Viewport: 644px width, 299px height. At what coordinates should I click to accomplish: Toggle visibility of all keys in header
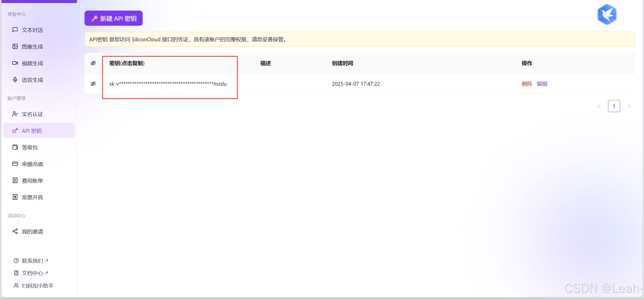click(x=93, y=63)
